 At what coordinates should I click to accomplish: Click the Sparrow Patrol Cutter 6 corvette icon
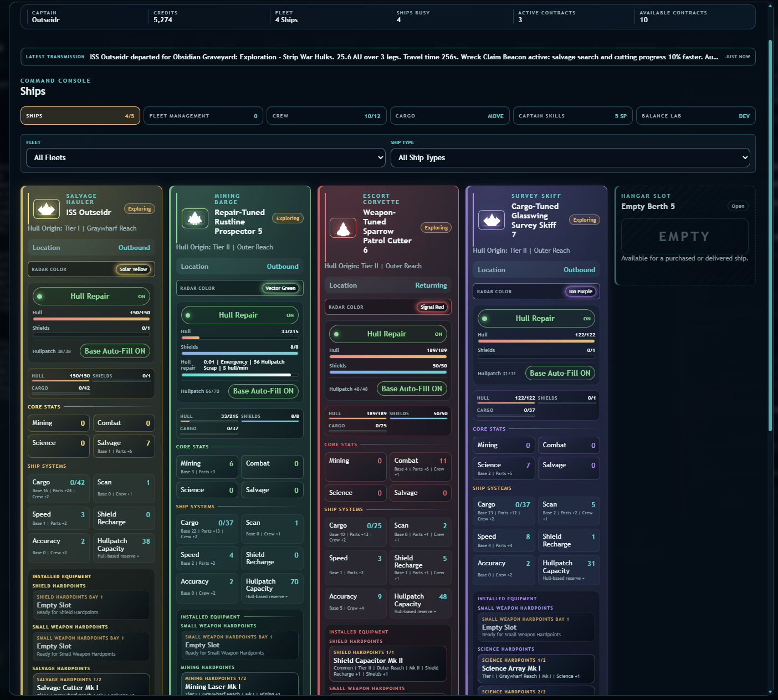click(x=343, y=228)
